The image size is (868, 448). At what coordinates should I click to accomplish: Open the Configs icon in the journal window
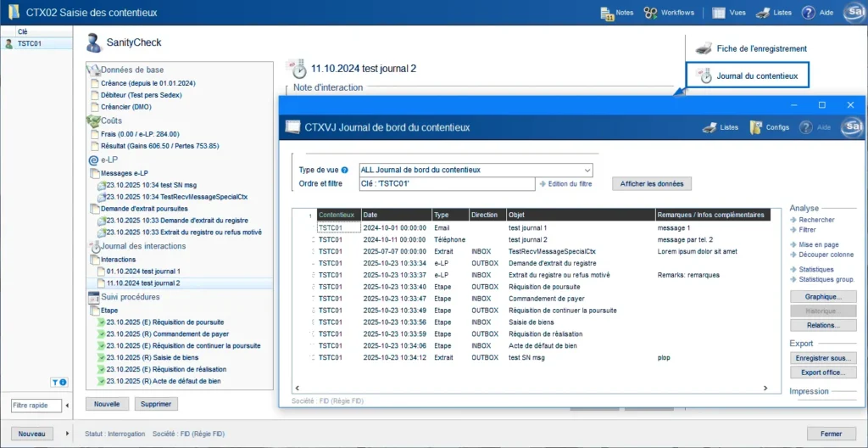[755, 127]
